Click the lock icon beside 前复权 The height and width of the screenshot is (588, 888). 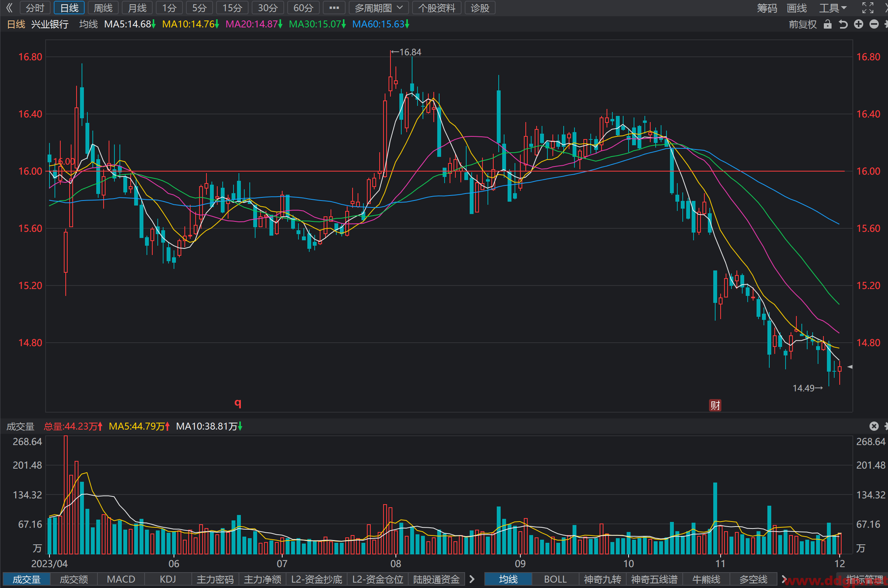coord(827,24)
